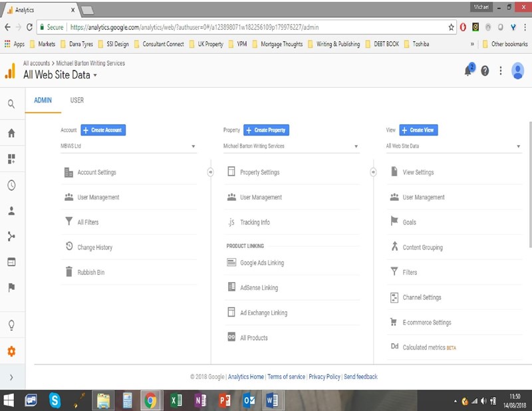Click the orange Admin gear icon
This screenshot has height=411, width=532.
[11, 351]
